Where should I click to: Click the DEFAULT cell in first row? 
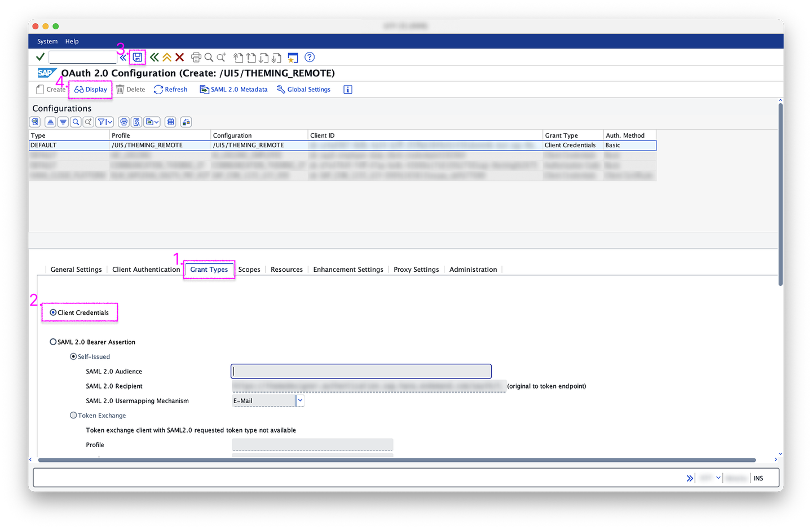pos(69,145)
